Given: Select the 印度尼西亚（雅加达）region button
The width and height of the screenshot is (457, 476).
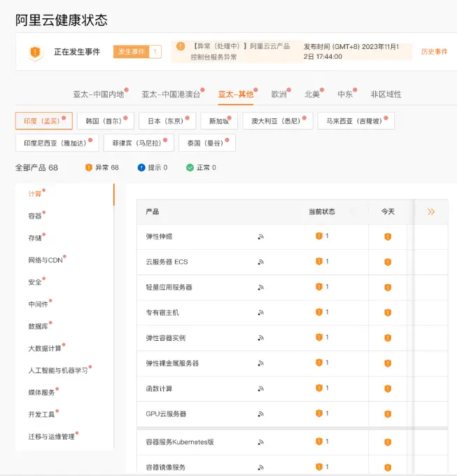Looking at the screenshot, I should point(57,143).
